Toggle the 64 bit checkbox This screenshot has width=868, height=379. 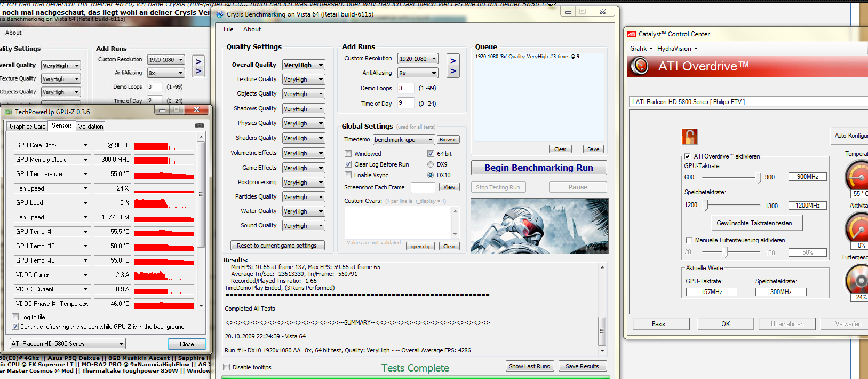click(x=431, y=154)
